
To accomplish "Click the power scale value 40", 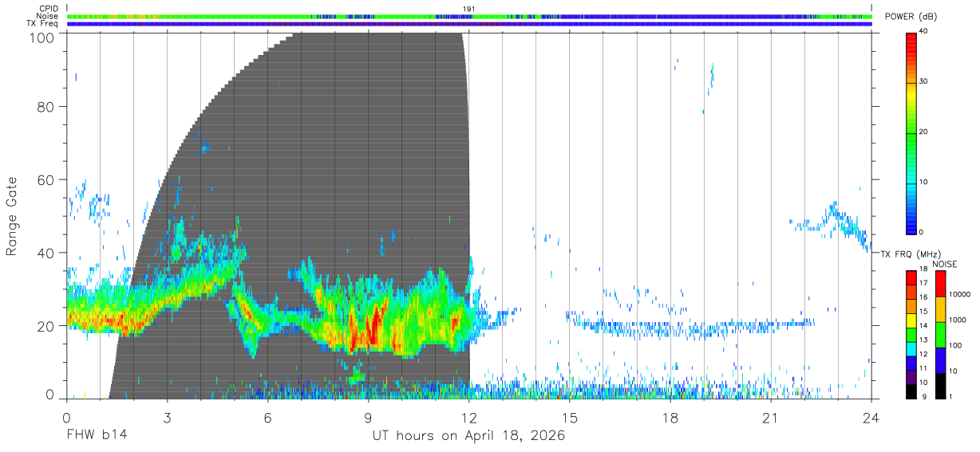I will coord(925,32).
